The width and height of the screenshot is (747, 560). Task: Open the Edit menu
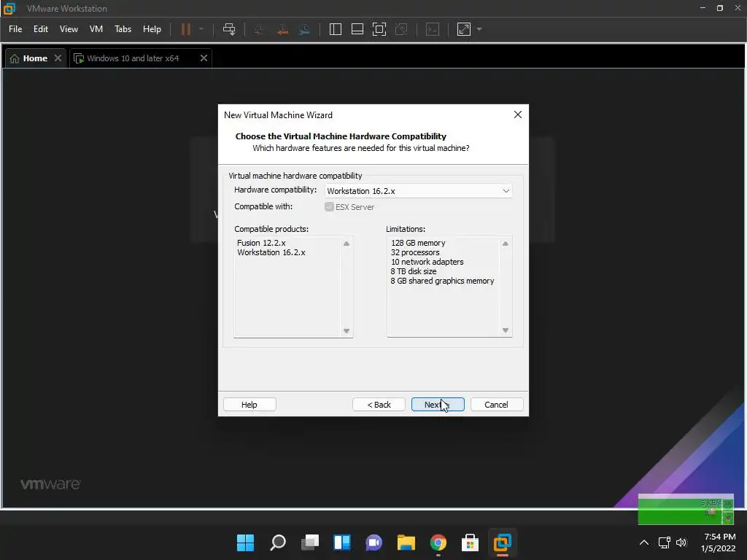[x=41, y=29]
